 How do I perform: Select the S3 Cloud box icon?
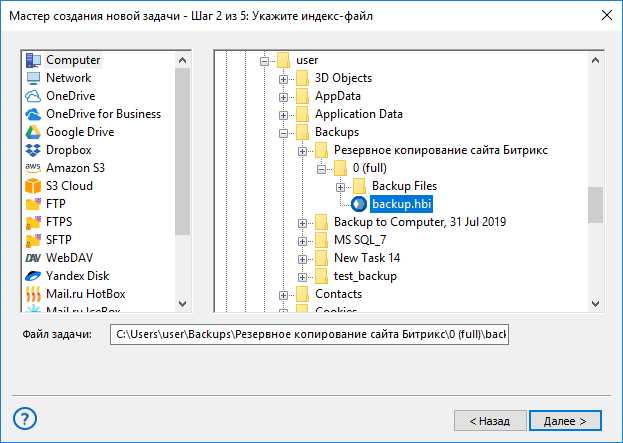(33, 186)
